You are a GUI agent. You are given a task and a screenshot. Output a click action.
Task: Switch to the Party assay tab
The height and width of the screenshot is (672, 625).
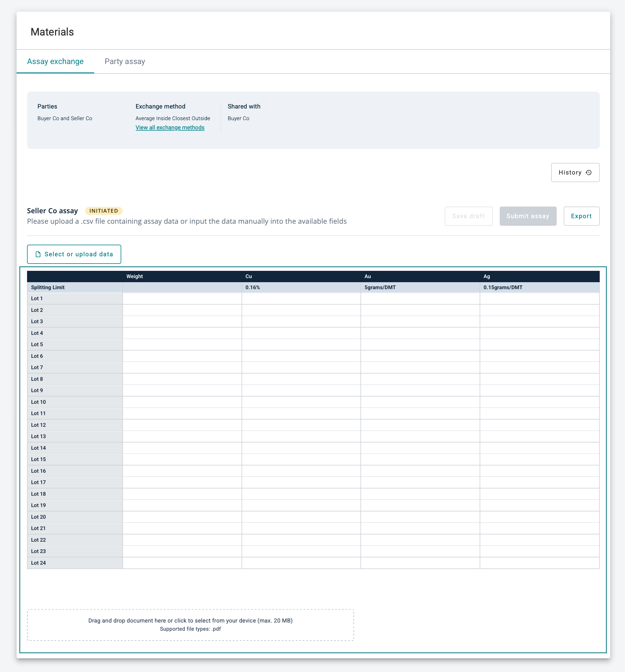(125, 61)
